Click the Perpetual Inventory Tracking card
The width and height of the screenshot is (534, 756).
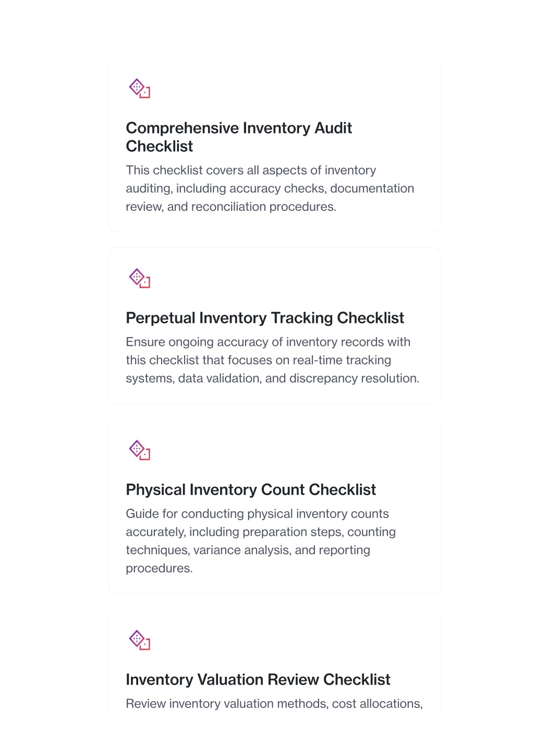pyautogui.click(x=274, y=326)
